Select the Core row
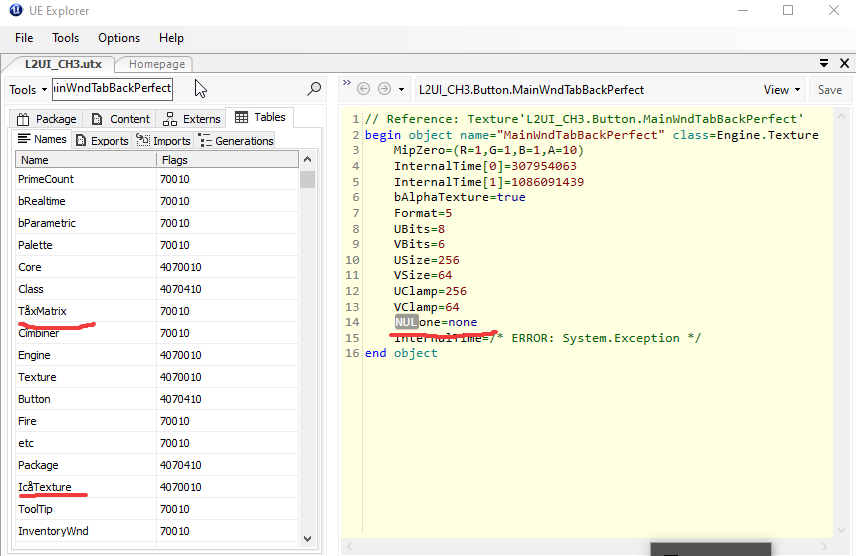Image resolution: width=856 pixels, height=556 pixels. coord(157,267)
